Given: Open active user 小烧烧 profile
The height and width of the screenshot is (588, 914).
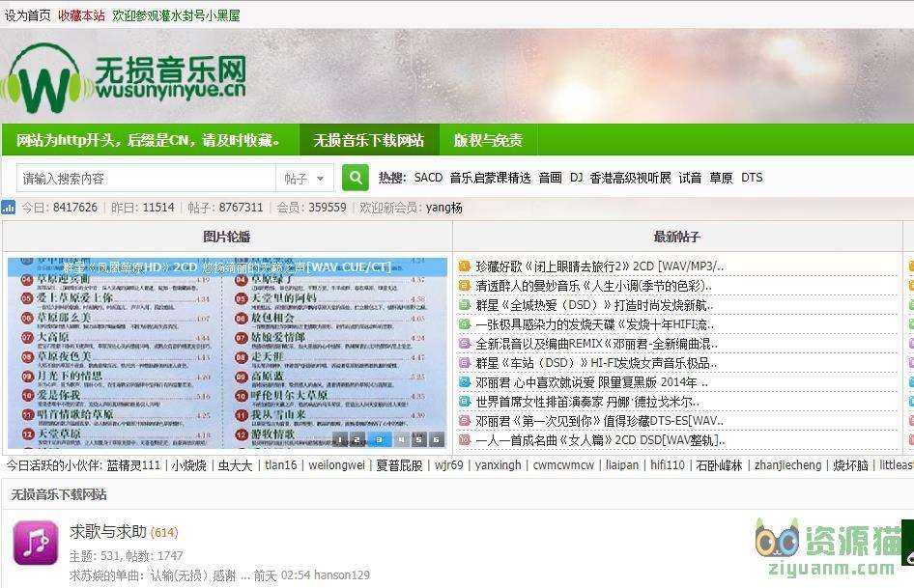Looking at the screenshot, I should pyautogui.click(x=188, y=465).
